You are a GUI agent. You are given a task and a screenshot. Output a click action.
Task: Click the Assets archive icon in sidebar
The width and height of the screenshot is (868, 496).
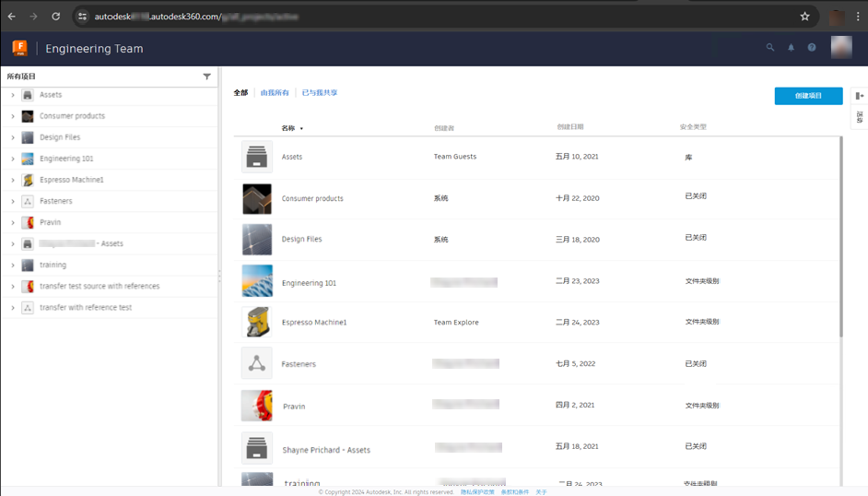coord(27,95)
